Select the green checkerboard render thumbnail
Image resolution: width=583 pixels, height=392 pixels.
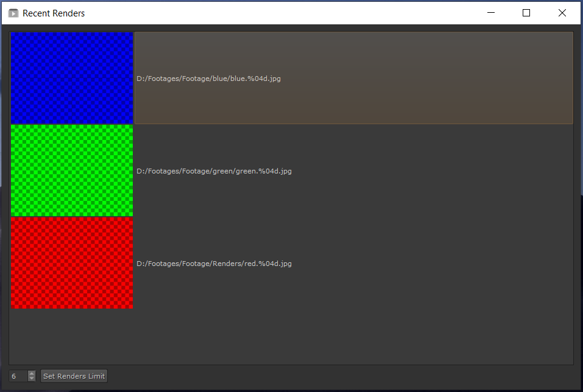point(71,170)
